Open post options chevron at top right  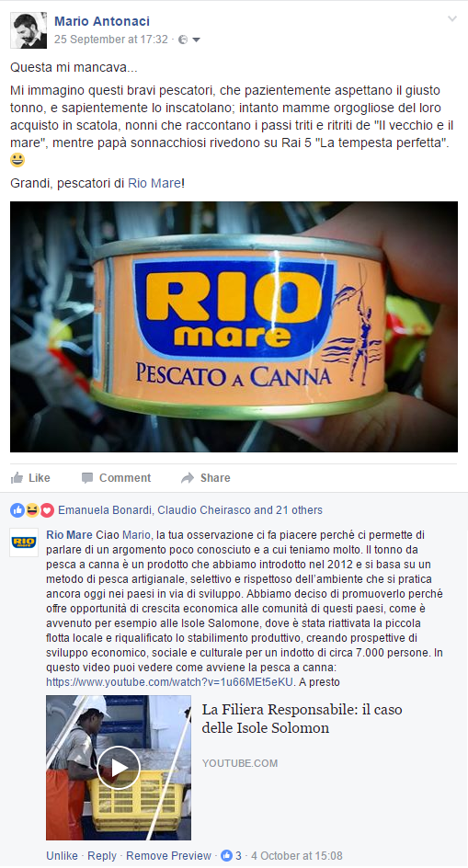click(x=452, y=18)
